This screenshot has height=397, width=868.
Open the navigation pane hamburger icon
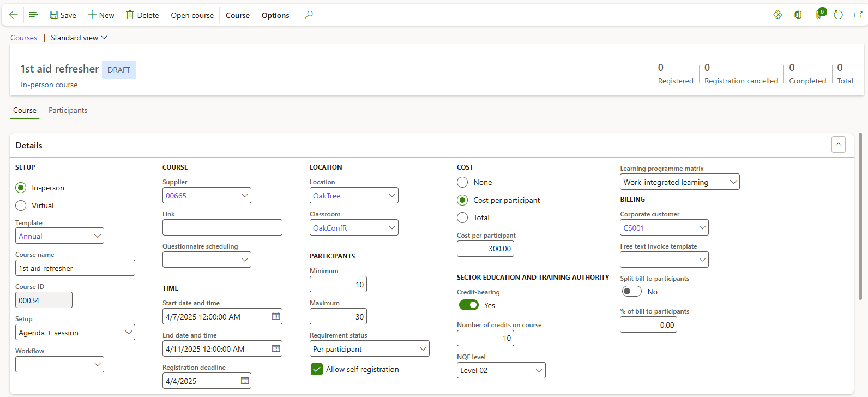pos(33,15)
